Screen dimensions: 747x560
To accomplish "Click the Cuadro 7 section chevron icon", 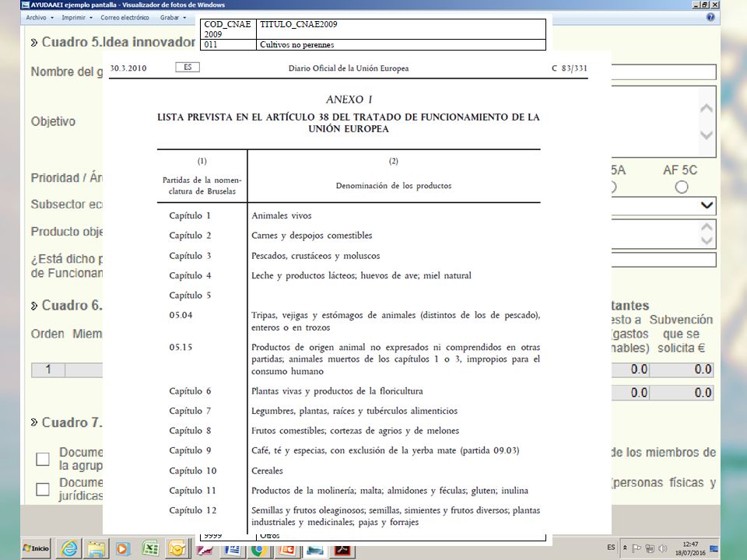I will pos(34,422).
